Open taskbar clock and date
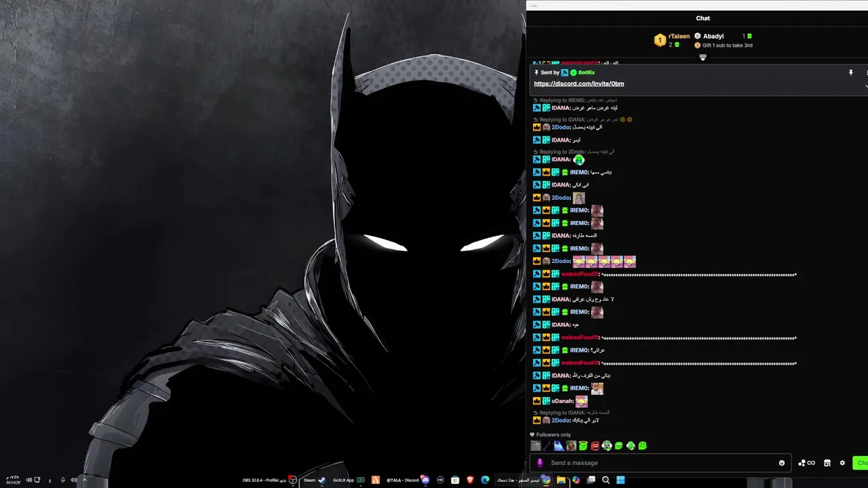 (13, 480)
